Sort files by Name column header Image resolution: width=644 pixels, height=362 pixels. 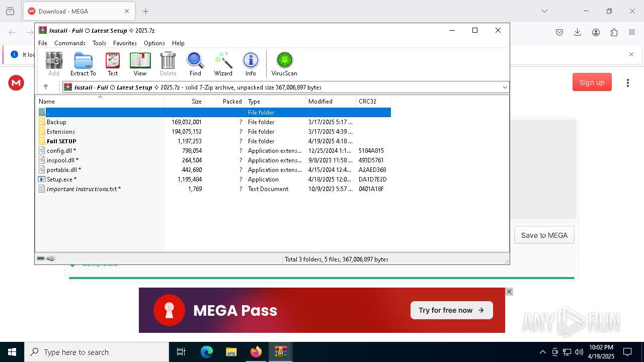[100, 101]
